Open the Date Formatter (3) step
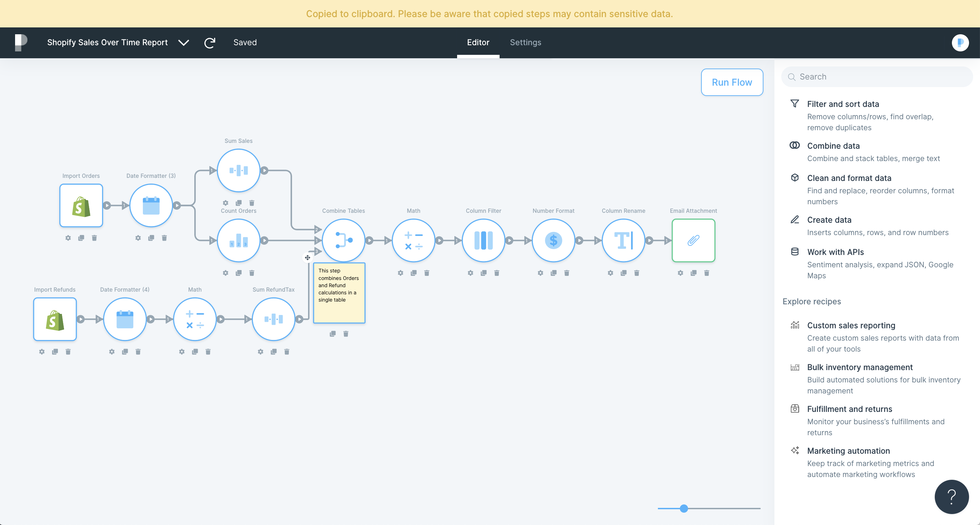Image resolution: width=980 pixels, height=525 pixels. pyautogui.click(x=151, y=205)
